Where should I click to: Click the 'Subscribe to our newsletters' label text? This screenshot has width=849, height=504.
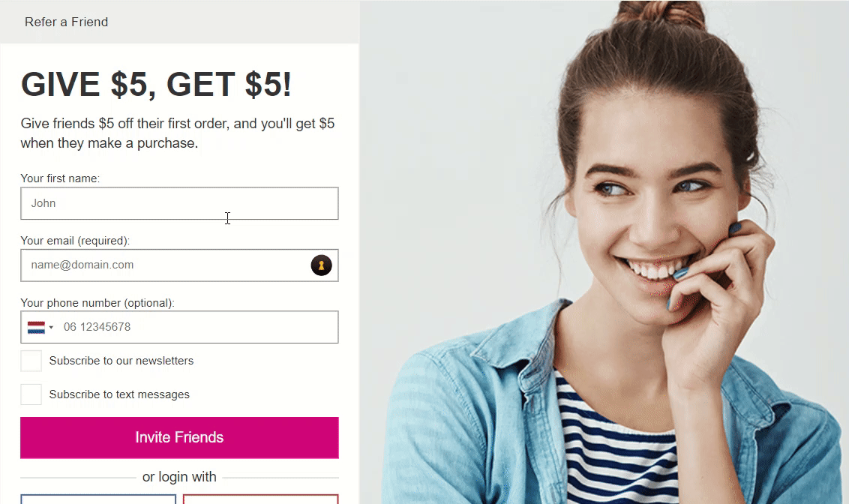tap(121, 361)
